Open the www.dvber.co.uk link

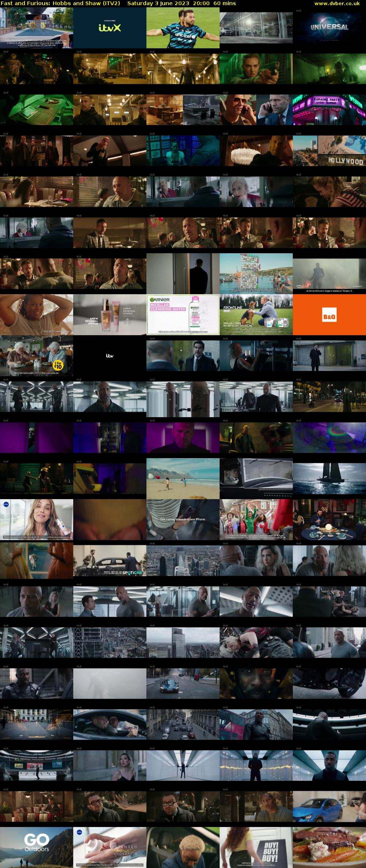tap(337, 3)
